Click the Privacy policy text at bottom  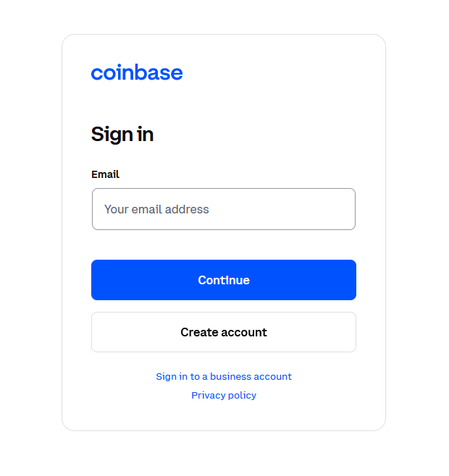pos(224,395)
